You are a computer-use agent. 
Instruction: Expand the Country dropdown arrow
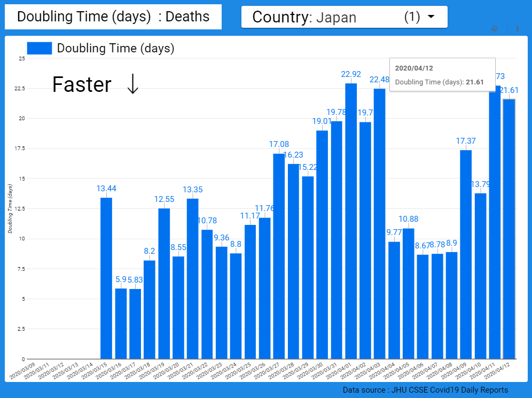(x=431, y=17)
